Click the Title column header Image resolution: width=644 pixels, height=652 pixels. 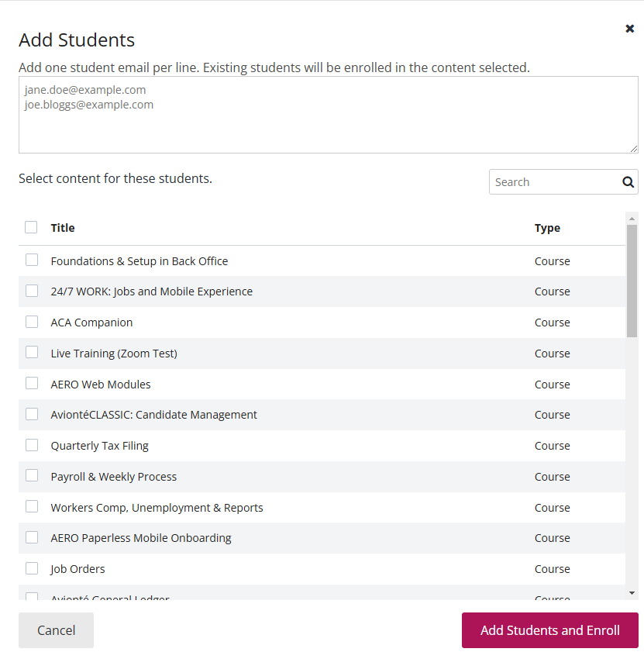click(63, 228)
